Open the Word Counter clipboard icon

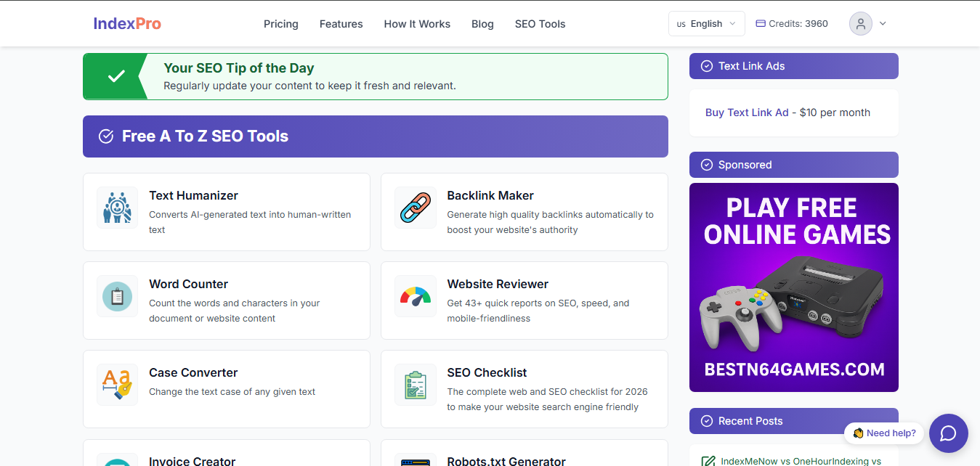tap(117, 296)
